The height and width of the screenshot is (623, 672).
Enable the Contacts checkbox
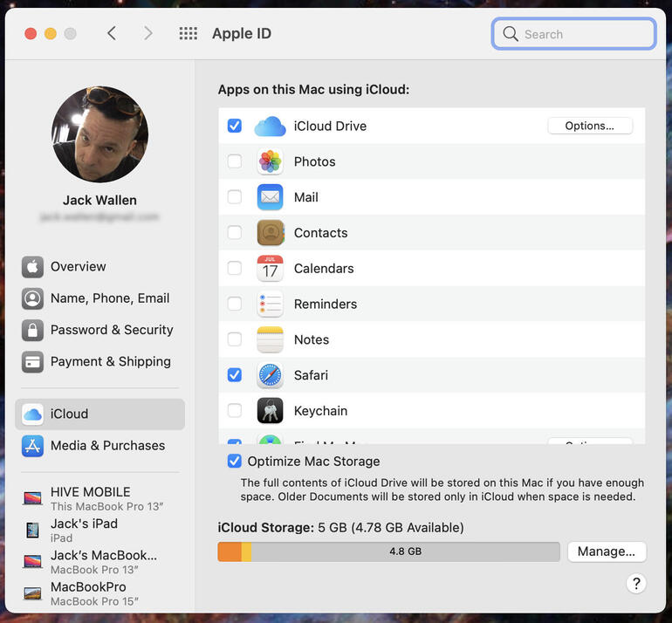coord(235,233)
